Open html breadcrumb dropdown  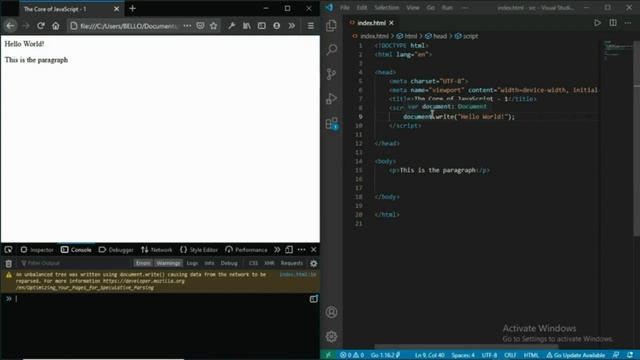point(407,36)
